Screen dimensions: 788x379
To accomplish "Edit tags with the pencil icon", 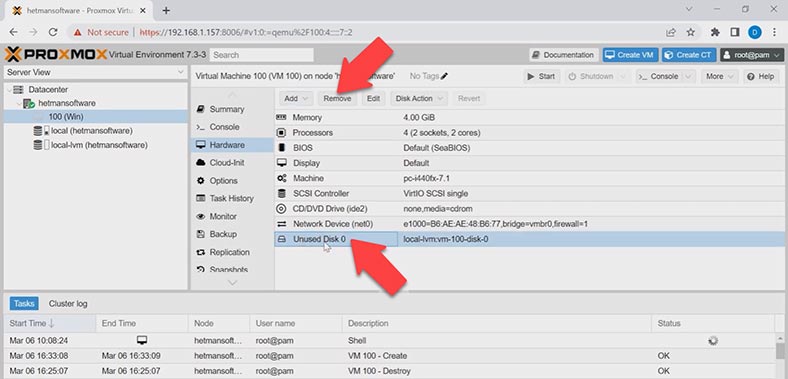I will click(444, 76).
